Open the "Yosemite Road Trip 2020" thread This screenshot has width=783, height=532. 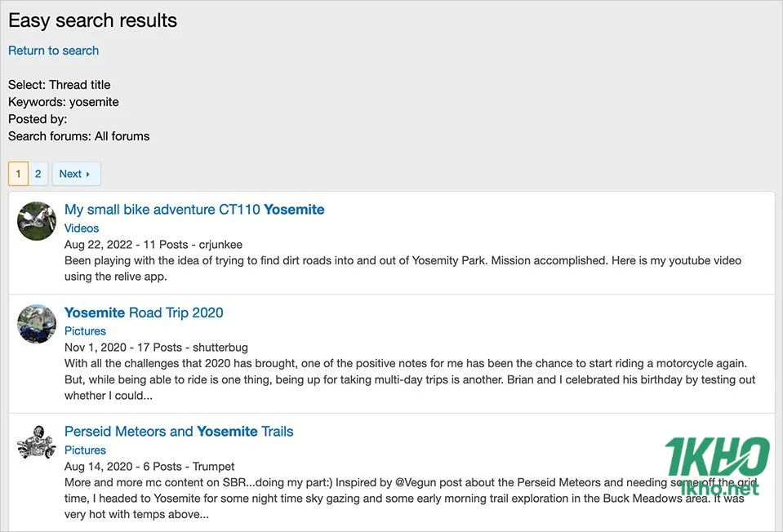pyautogui.click(x=144, y=313)
